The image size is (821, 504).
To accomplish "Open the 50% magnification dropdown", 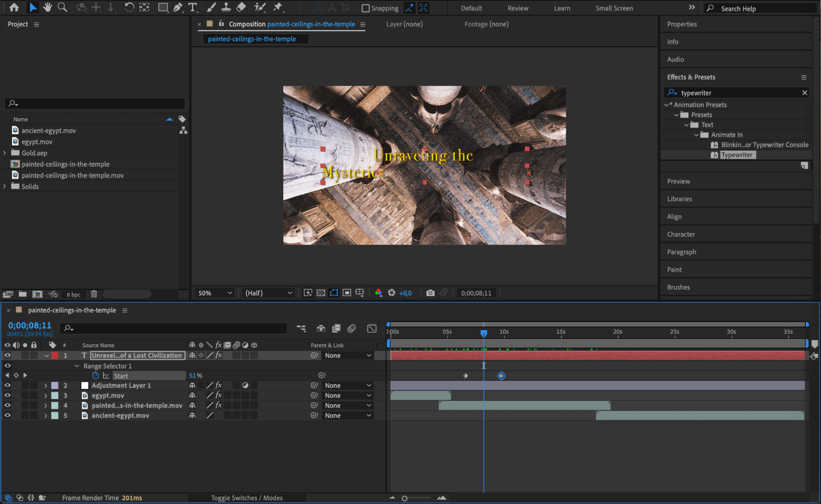I will pos(215,293).
